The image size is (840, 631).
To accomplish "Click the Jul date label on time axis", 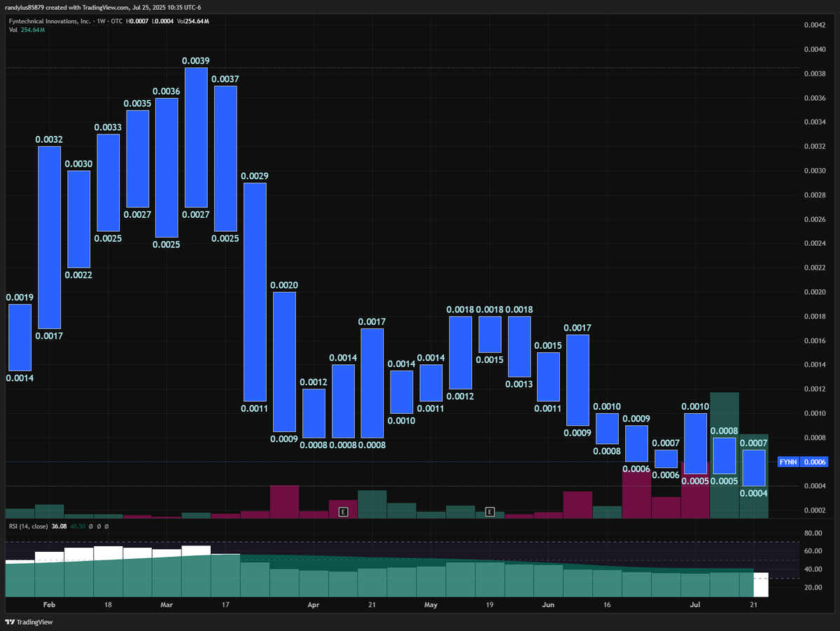I will (x=696, y=604).
